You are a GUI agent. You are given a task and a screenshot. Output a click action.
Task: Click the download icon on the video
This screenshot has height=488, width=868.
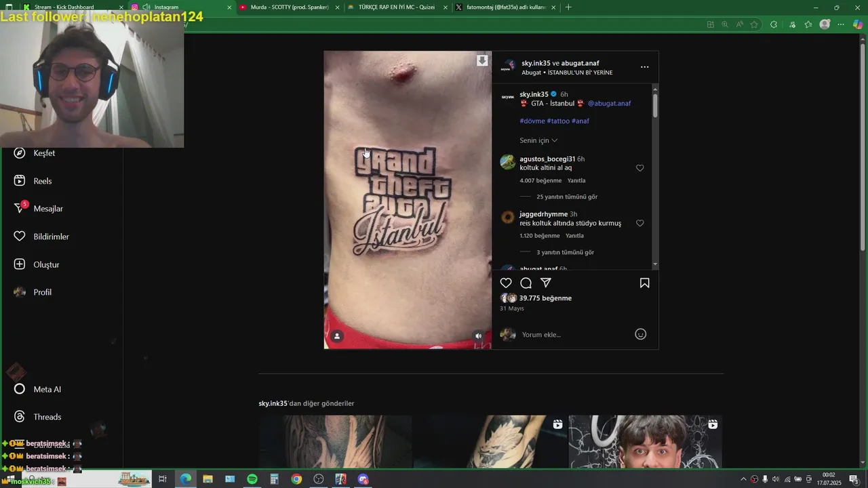pos(482,60)
